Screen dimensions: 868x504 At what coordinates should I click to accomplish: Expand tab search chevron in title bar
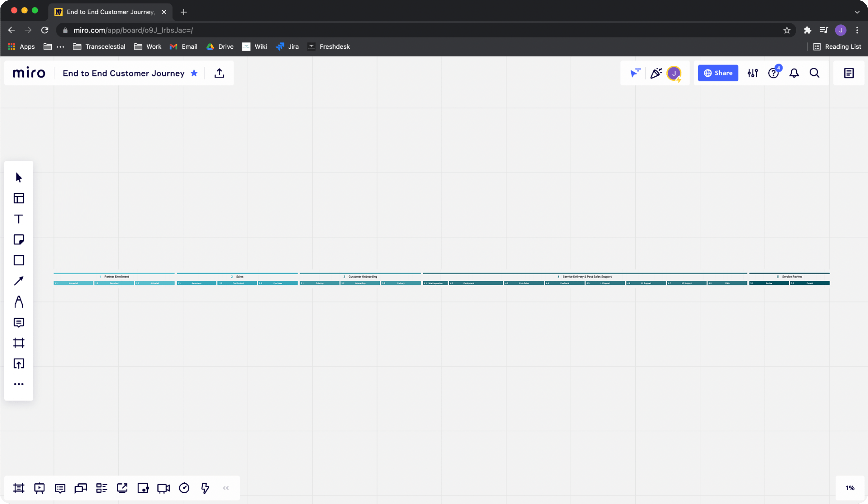[857, 12]
